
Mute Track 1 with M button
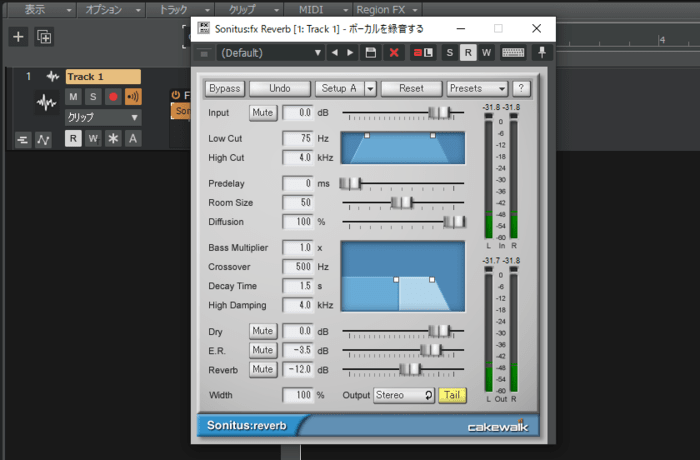tap(73, 96)
